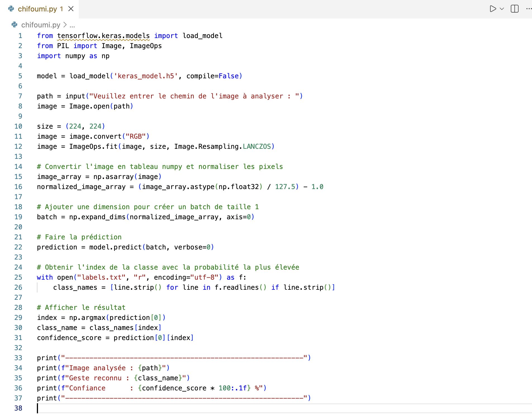The height and width of the screenshot is (415, 532).
Task: Click the breadcrumb chevron separator
Action: click(65, 25)
